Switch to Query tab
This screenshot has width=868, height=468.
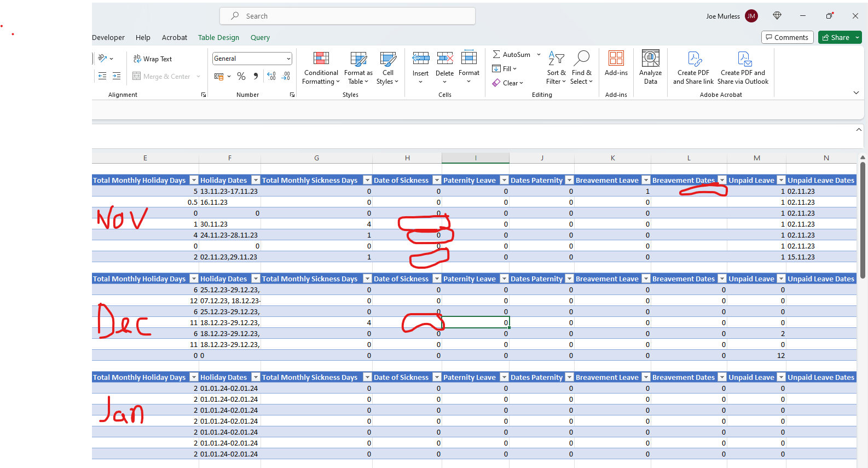(x=260, y=37)
